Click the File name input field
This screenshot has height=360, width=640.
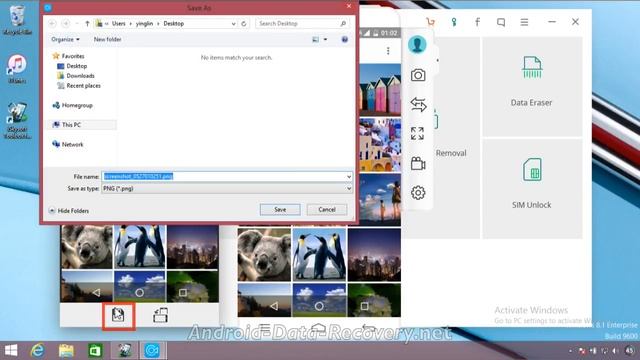point(227,177)
